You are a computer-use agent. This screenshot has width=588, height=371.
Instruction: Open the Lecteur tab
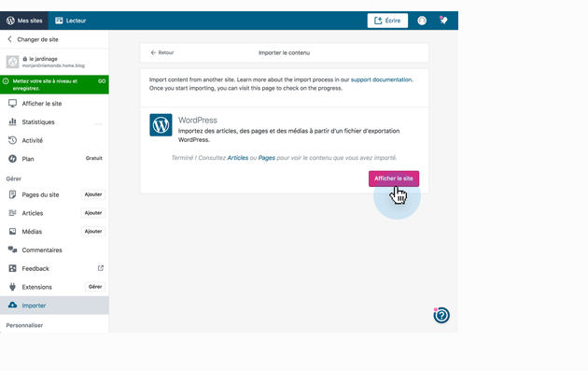point(71,21)
